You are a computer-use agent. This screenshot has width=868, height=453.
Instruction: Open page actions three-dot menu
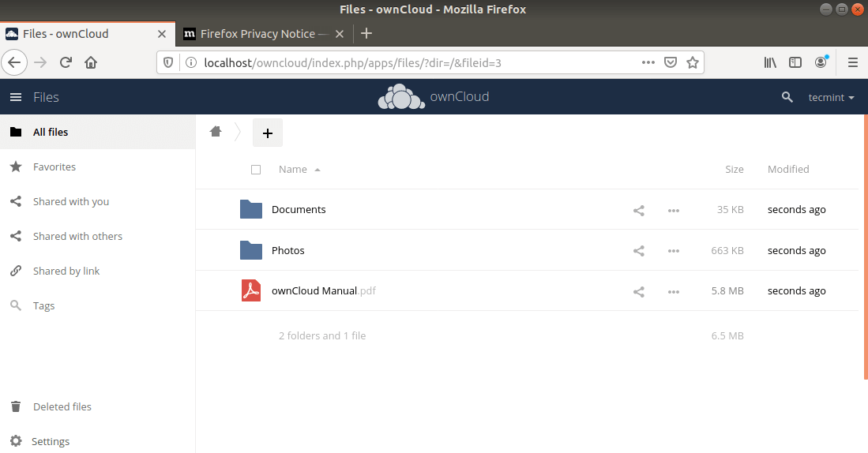(648, 62)
